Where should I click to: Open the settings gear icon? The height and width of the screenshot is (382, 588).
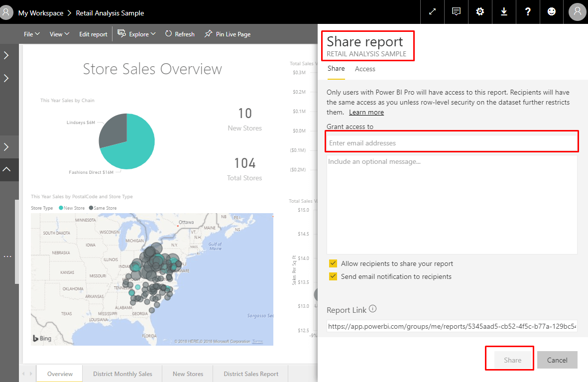coord(480,11)
